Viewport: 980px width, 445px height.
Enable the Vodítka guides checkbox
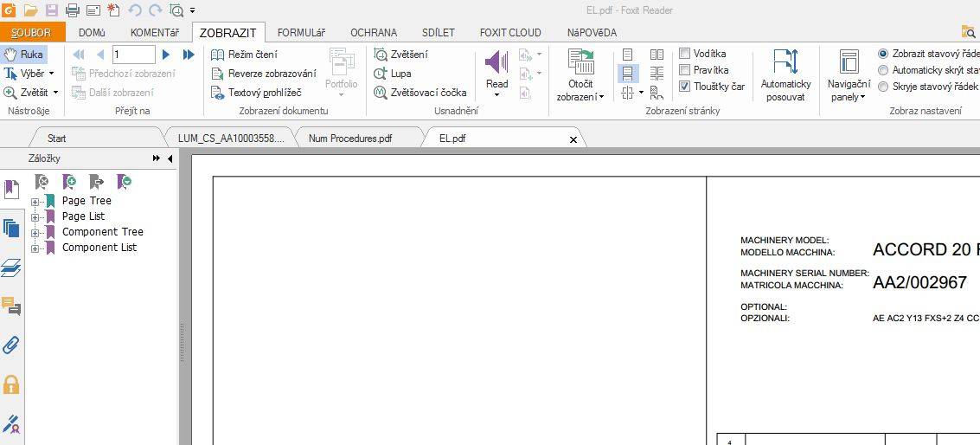pos(684,54)
